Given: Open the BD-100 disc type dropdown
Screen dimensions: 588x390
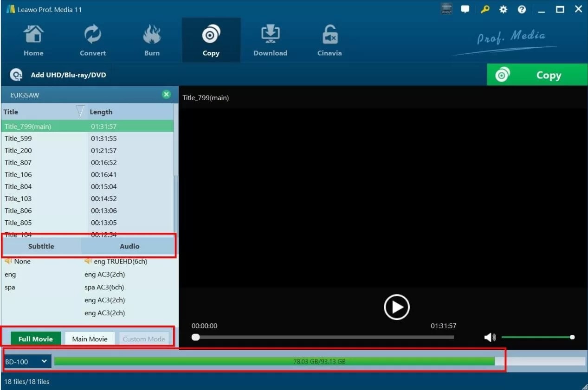Looking at the screenshot, I should click(26, 361).
